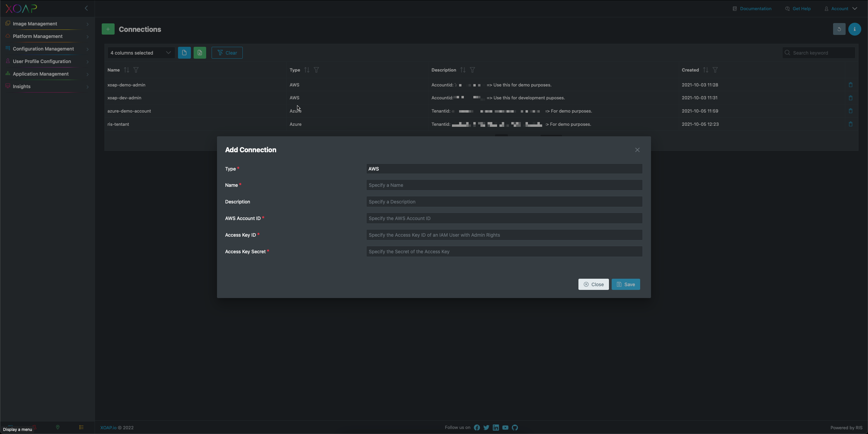Click the green location pin icon in sidebar footer
868x434 pixels.
[x=58, y=427]
